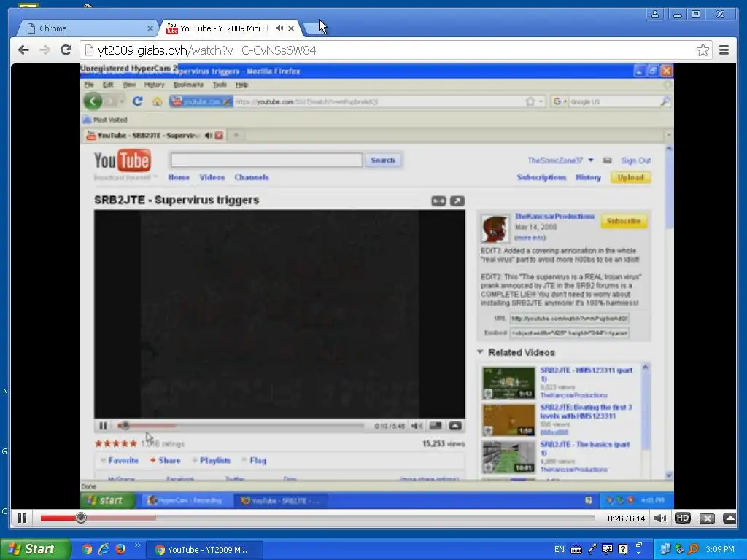The height and width of the screenshot is (560, 747).
Task: Open the EN language indicator
Action: (560, 550)
